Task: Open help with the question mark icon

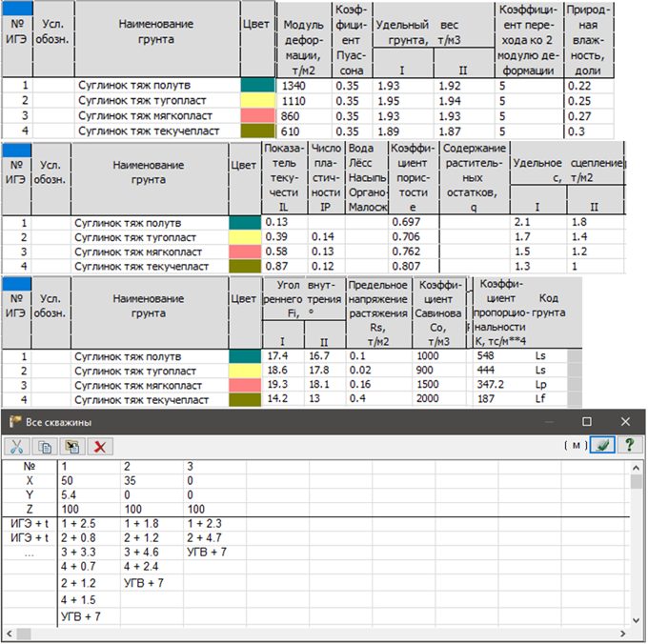Action: (630, 445)
